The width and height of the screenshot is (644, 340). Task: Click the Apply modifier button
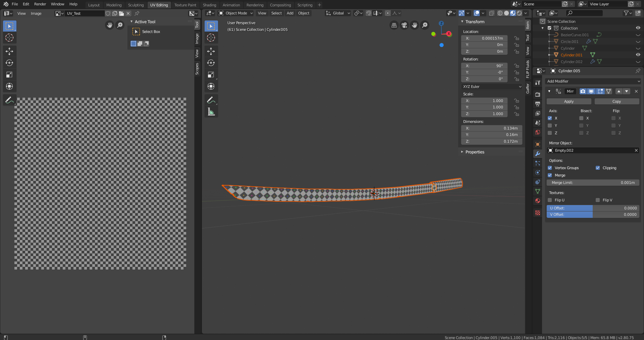(569, 101)
